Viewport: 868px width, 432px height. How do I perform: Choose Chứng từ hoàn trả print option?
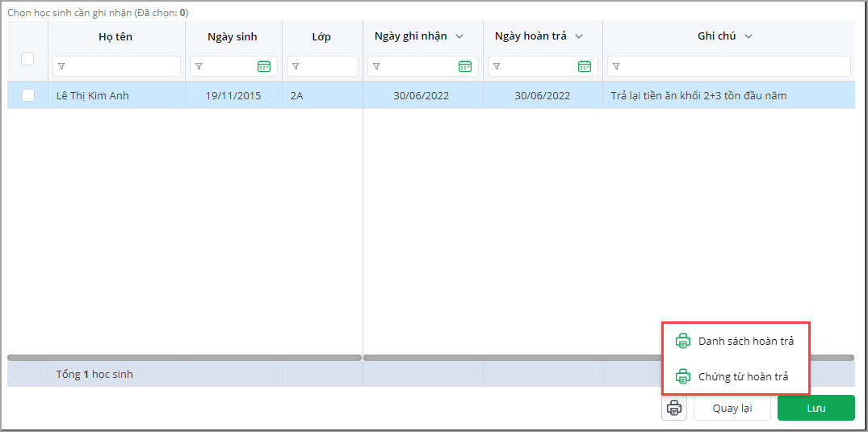coord(736,376)
